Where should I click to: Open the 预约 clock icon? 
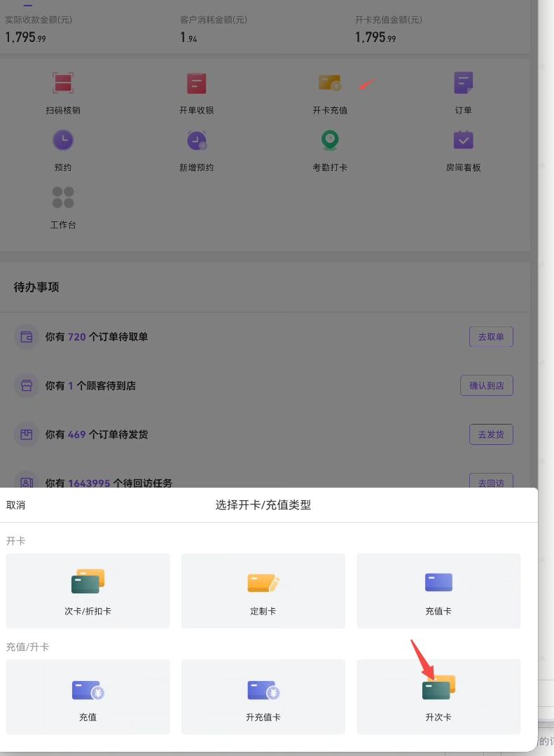click(62, 140)
